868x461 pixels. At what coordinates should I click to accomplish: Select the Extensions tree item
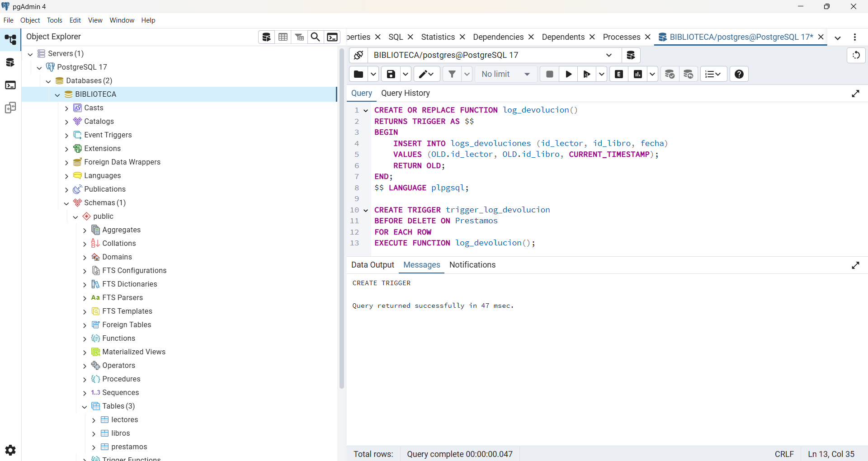click(103, 149)
